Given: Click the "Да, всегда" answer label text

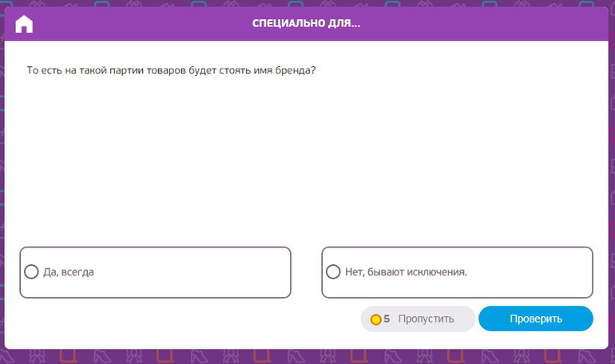Looking at the screenshot, I should click(x=69, y=272).
